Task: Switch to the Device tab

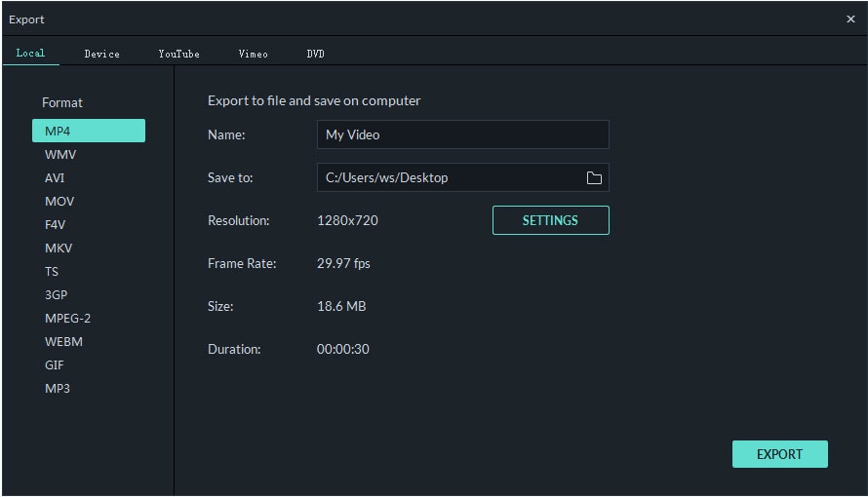Action: [x=101, y=54]
